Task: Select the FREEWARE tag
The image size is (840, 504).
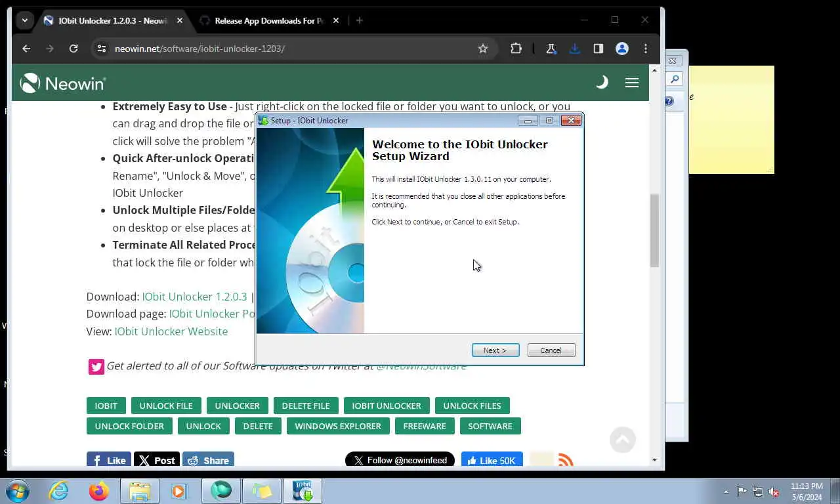Action: (425, 426)
